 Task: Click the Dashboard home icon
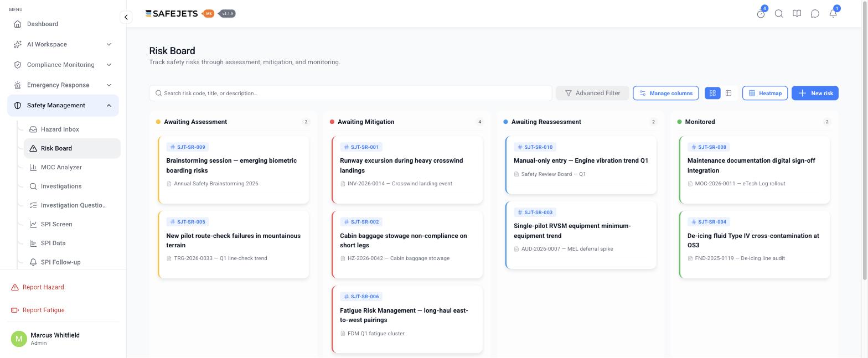point(18,24)
